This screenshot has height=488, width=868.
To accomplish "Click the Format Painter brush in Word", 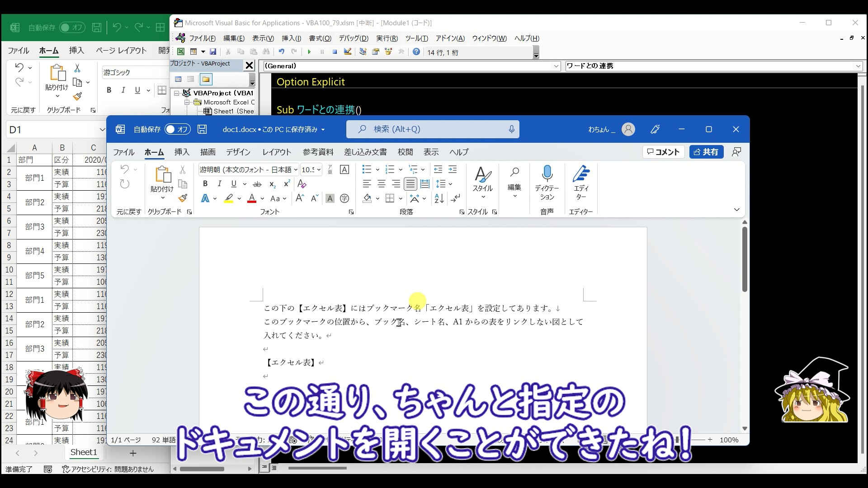I will click(183, 198).
